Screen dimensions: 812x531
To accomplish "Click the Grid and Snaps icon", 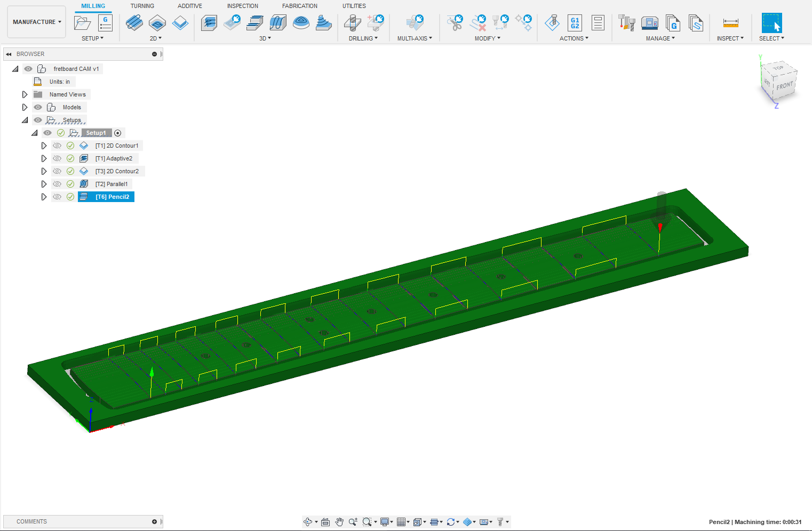I will (x=401, y=522).
